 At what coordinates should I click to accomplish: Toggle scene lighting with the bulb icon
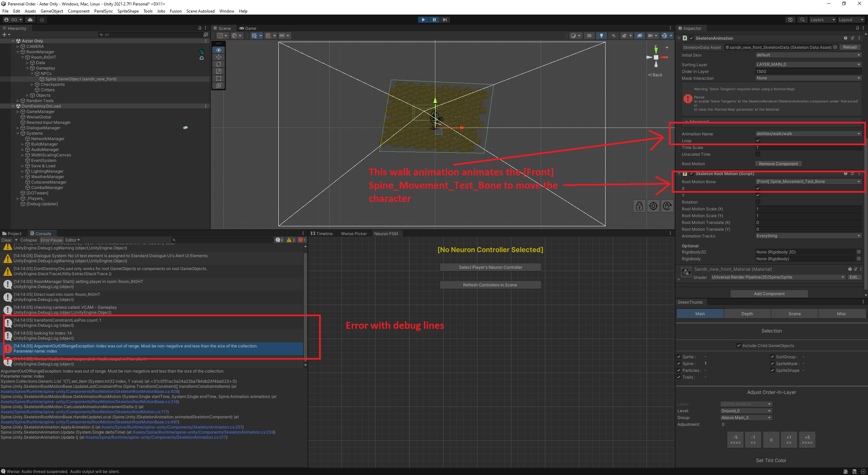click(x=601, y=35)
